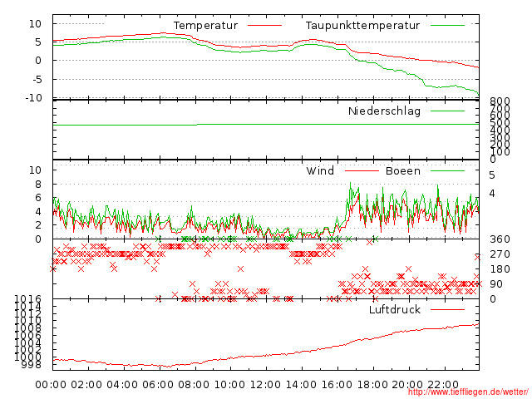Click the Boeen legend label

(403, 170)
